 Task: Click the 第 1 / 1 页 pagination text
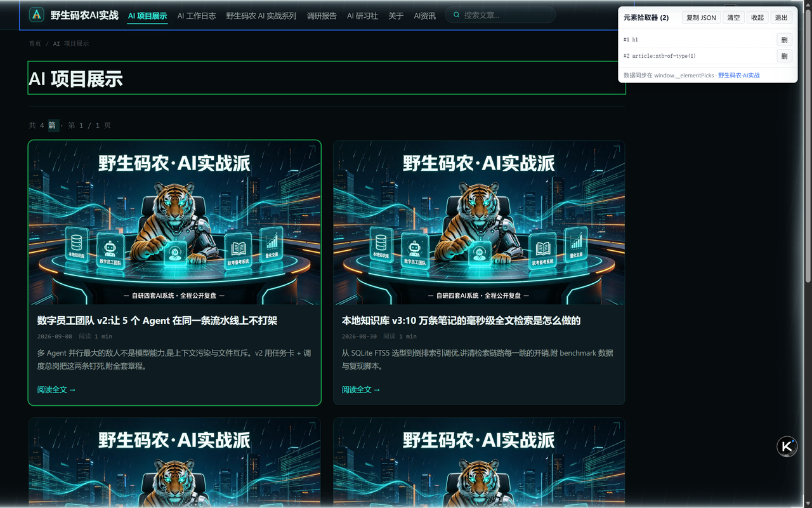(x=89, y=126)
